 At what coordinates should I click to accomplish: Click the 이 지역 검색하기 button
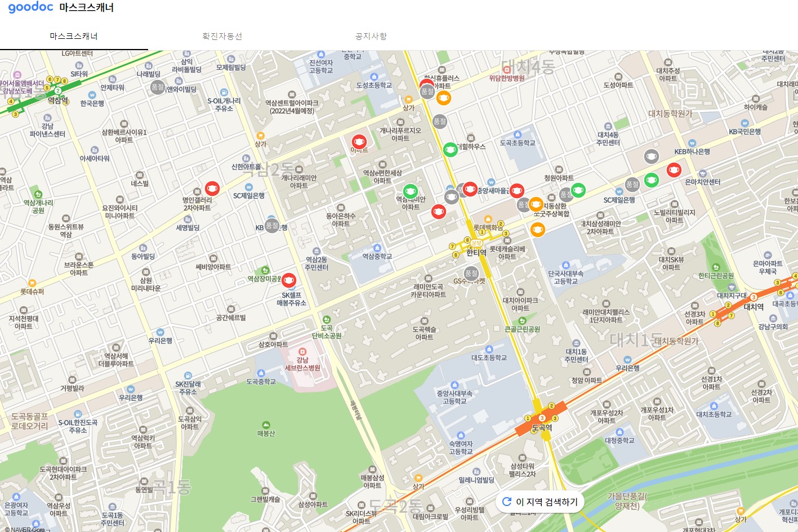click(x=540, y=502)
